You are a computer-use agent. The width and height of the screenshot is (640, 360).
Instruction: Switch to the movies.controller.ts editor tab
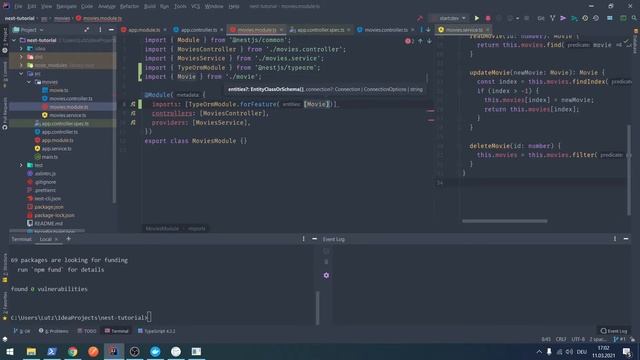(385, 30)
